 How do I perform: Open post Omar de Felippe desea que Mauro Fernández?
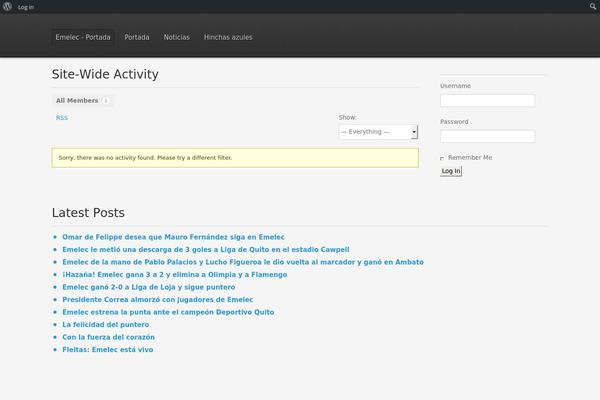[x=173, y=237]
